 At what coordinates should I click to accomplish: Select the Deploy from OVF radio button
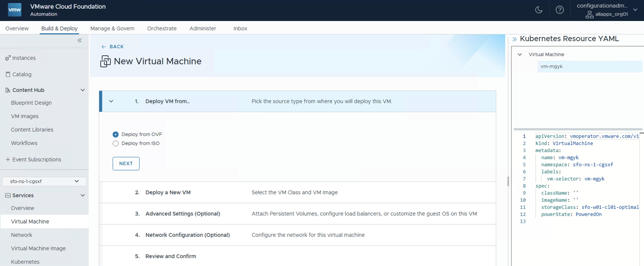[x=116, y=134]
